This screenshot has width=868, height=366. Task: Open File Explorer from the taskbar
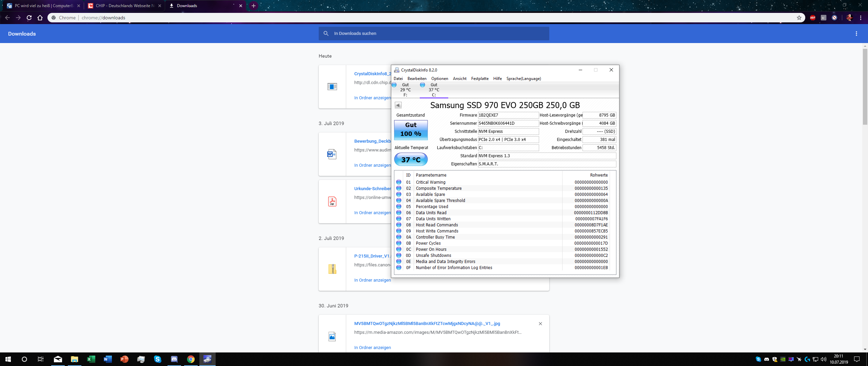coord(74,359)
